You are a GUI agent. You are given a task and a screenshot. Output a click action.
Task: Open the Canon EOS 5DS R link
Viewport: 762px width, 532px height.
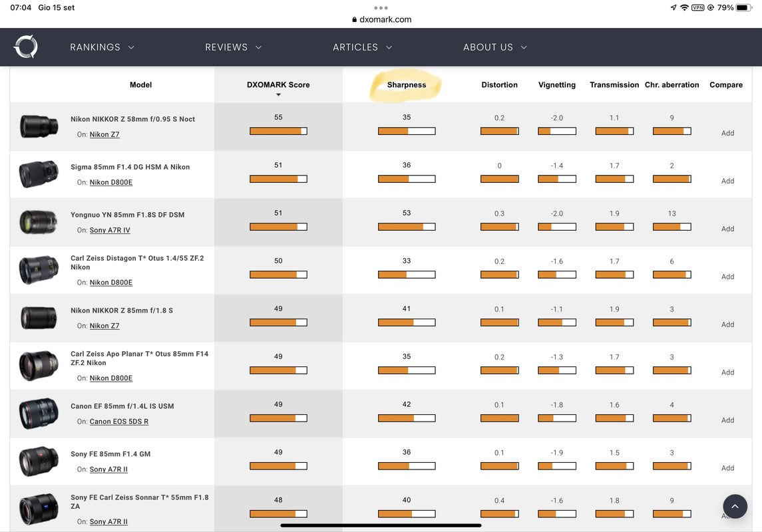point(119,422)
